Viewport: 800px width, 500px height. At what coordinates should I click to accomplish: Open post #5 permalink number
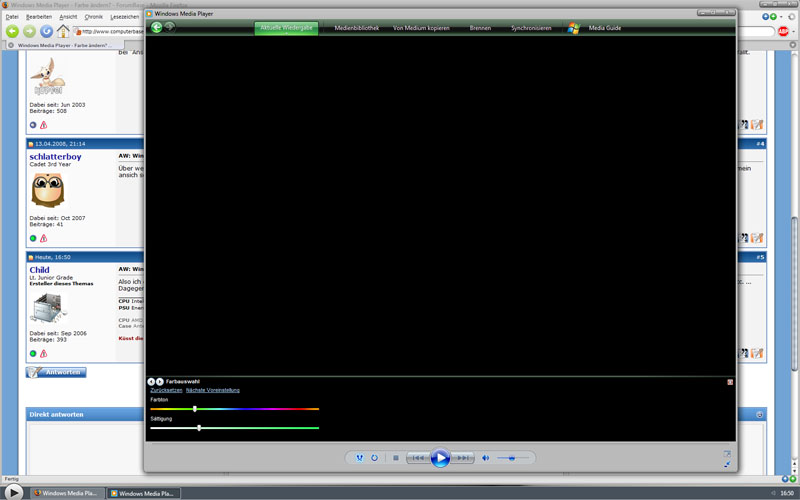(x=760, y=257)
